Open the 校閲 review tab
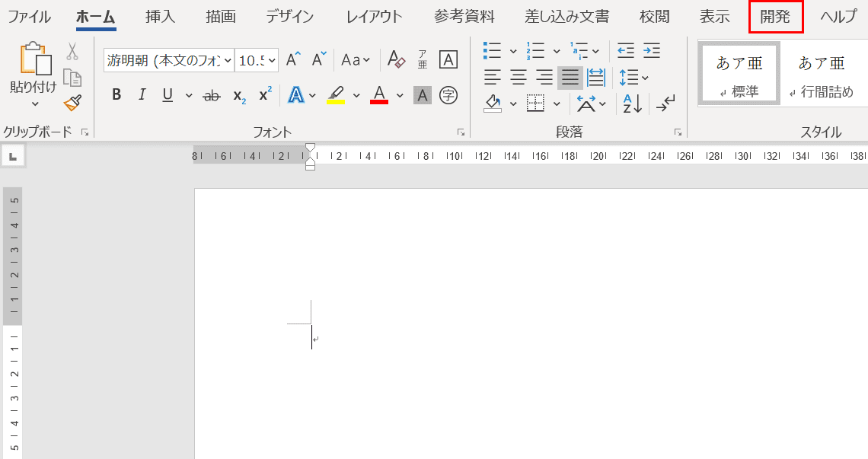This screenshot has height=459, width=868. (x=654, y=17)
